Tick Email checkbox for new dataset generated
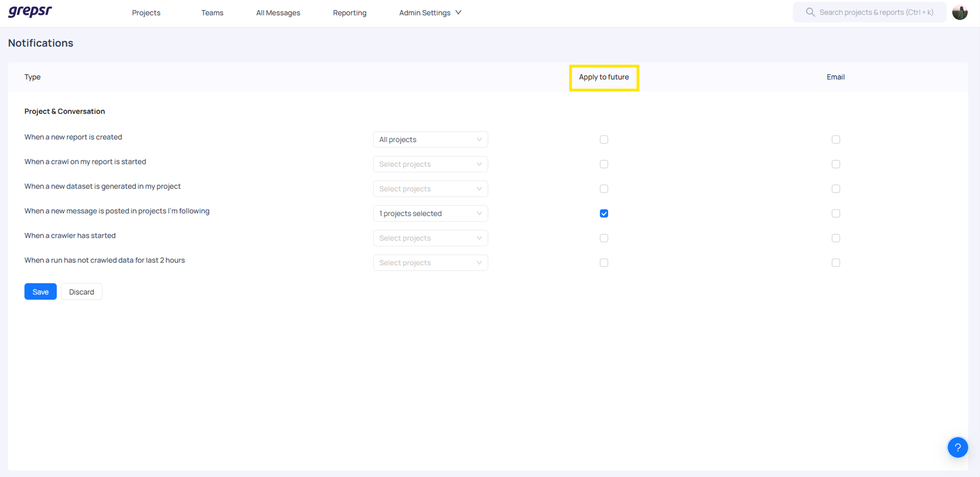 coord(835,189)
